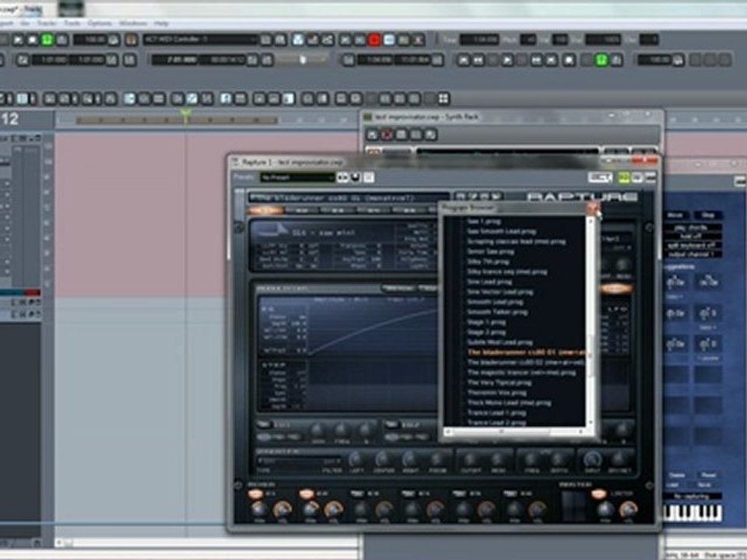
Task: Click the first toolbar icon in Synth Rack
Action: (x=373, y=135)
